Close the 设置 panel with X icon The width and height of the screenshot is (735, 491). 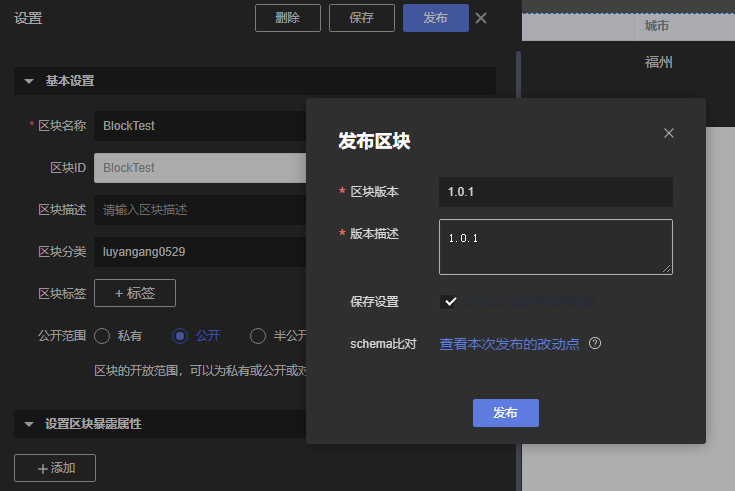pos(481,18)
